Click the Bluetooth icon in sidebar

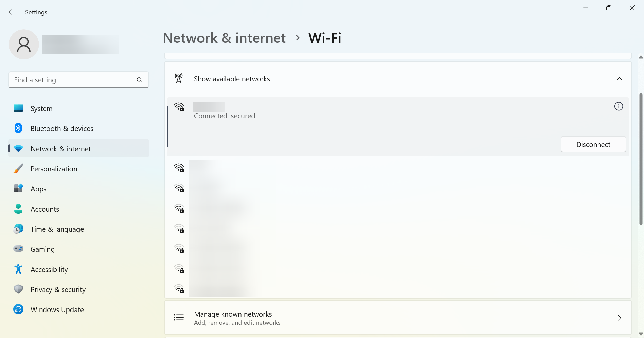coord(18,128)
